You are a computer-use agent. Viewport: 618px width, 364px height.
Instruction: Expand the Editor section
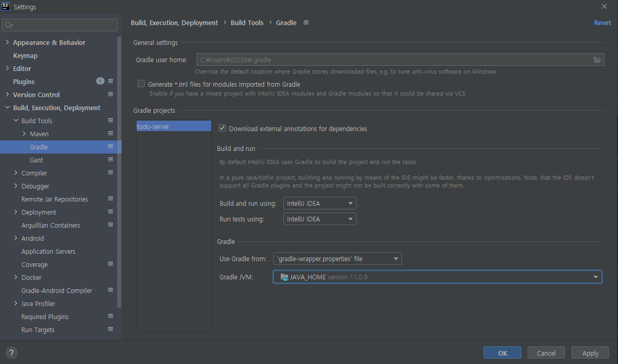point(7,68)
